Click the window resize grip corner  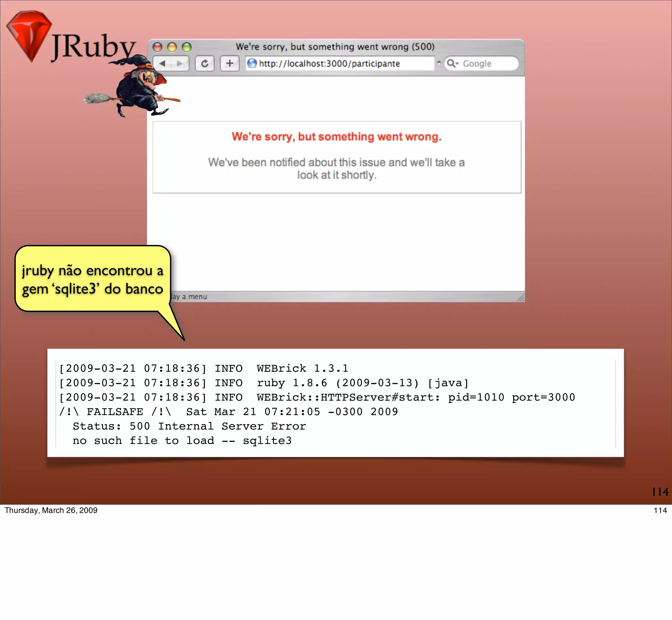click(520, 298)
